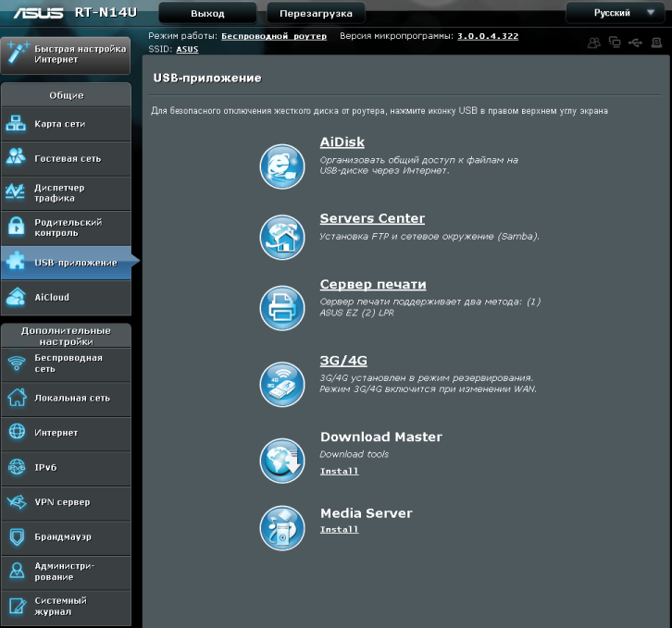Click the Интернет globe icon
This screenshot has width=672, height=628.
tap(18, 431)
